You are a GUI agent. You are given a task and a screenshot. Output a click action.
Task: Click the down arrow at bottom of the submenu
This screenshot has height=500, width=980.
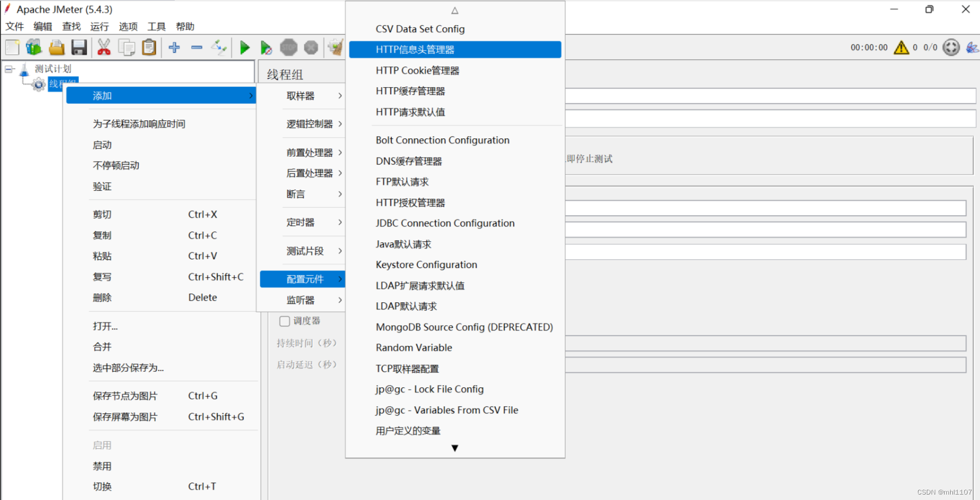click(455, 448)
